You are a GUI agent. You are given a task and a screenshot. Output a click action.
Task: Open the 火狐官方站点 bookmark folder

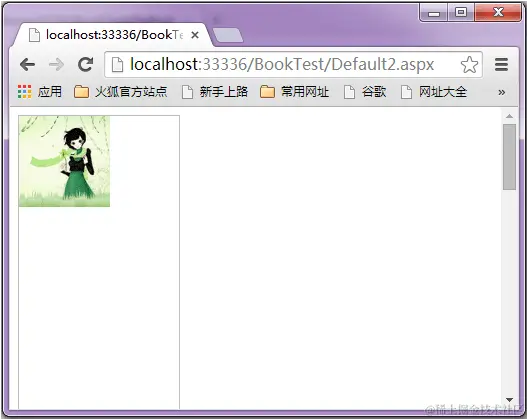(121, 92)
